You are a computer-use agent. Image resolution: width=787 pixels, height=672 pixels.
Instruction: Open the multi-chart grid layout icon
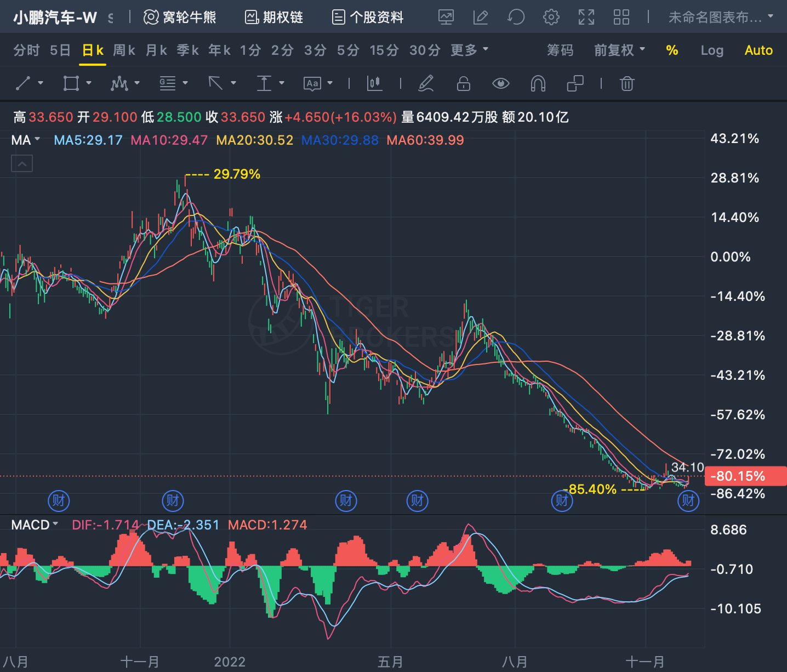point(621,17)
